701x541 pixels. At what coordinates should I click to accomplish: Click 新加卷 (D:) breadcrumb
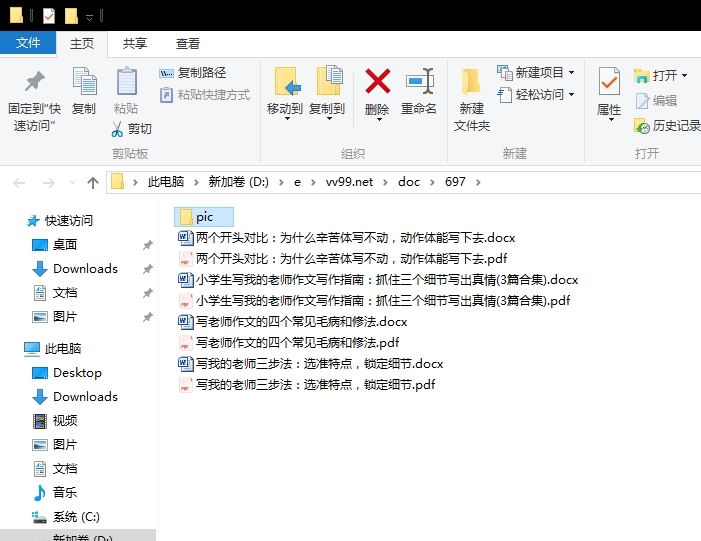click(239, 182)
